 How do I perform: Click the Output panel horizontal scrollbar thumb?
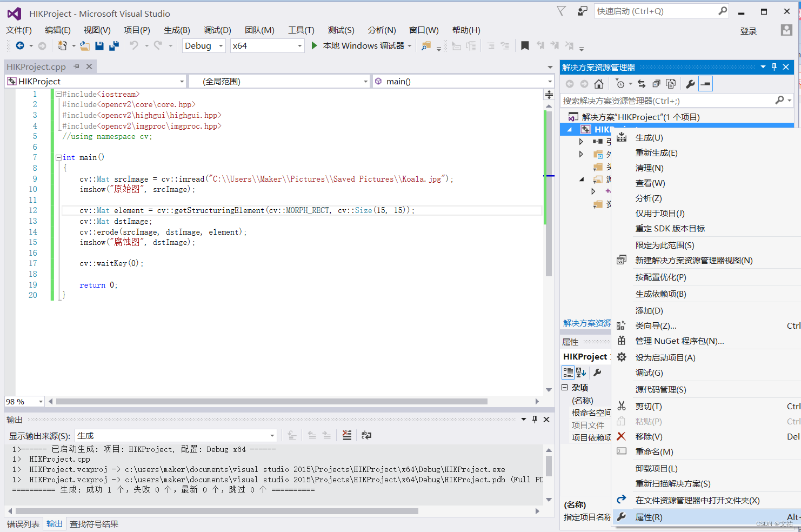[217, 511]
